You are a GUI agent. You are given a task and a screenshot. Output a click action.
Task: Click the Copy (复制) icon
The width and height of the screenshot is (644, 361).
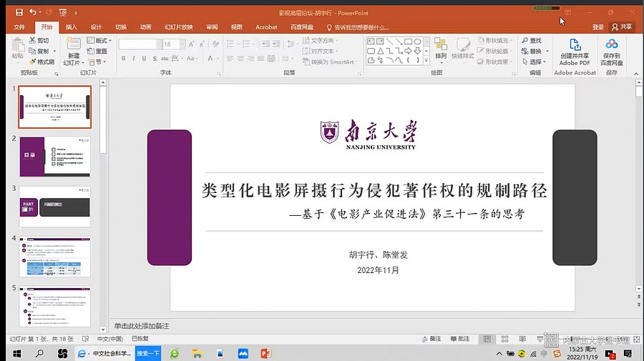click(x=32, y=51)
